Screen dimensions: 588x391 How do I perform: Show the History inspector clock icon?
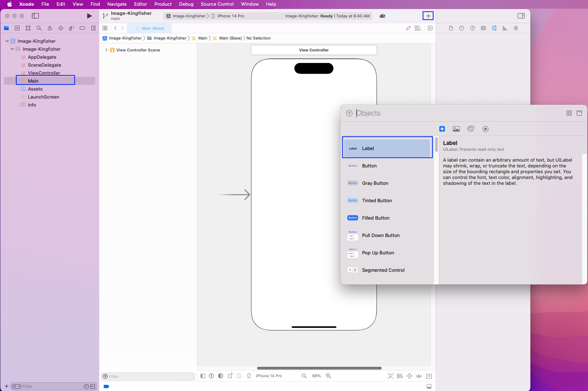click(461, 28)
